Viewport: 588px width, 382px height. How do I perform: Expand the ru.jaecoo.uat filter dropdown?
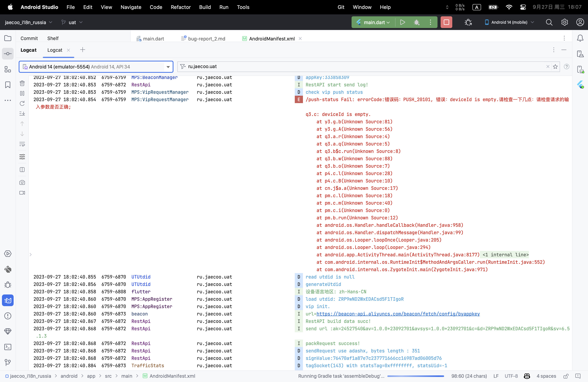click(x=183, y=67)
